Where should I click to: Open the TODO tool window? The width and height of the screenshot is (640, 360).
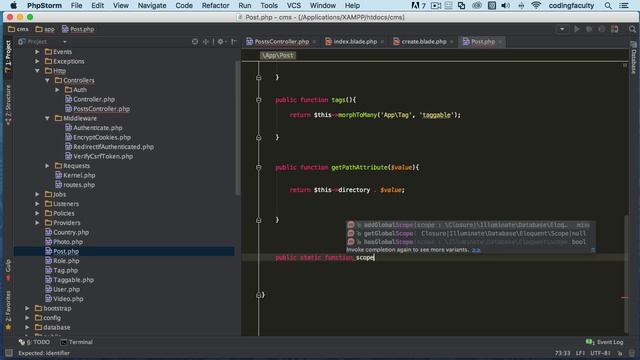click(34, 342)
